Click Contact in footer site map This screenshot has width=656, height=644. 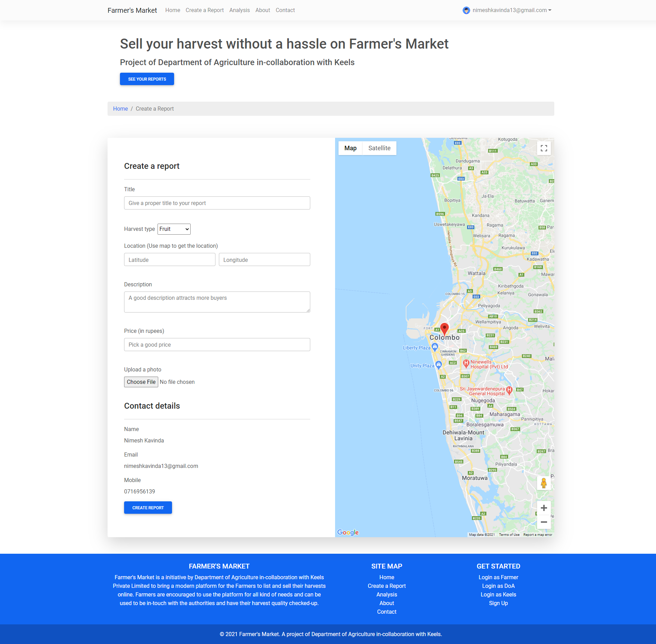click(x=387, y=612)
